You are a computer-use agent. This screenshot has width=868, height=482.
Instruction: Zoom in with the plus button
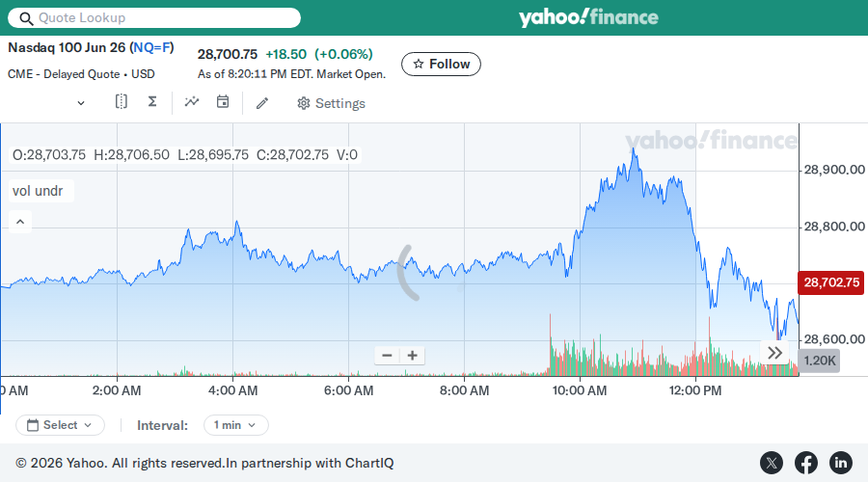coord(413,356)
